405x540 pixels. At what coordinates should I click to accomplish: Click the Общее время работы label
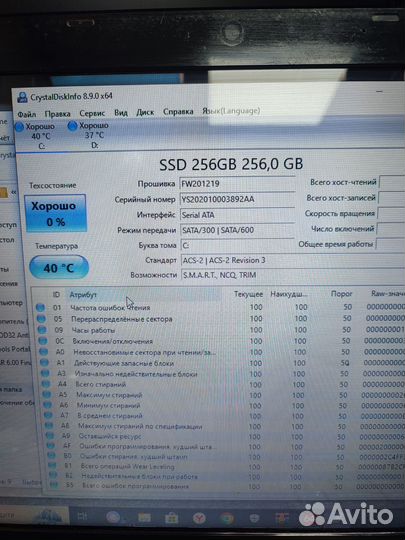335,244
